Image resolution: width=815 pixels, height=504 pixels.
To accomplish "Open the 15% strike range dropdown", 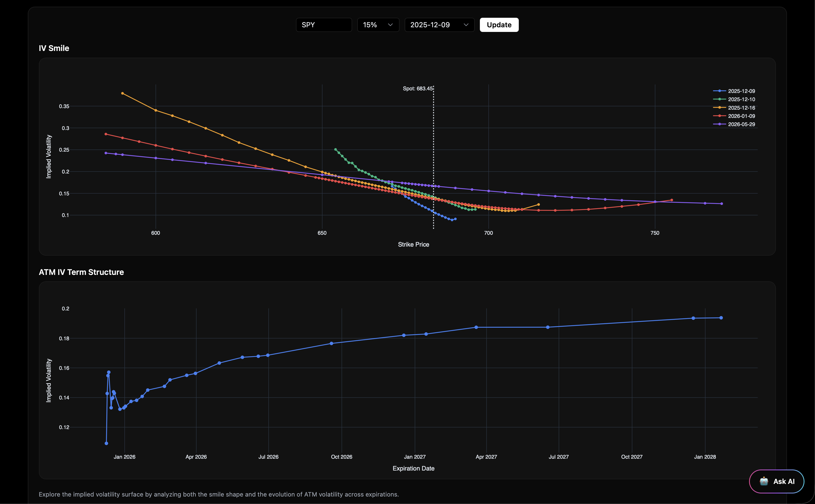I will pyautogui.click(x=378, y=25).
